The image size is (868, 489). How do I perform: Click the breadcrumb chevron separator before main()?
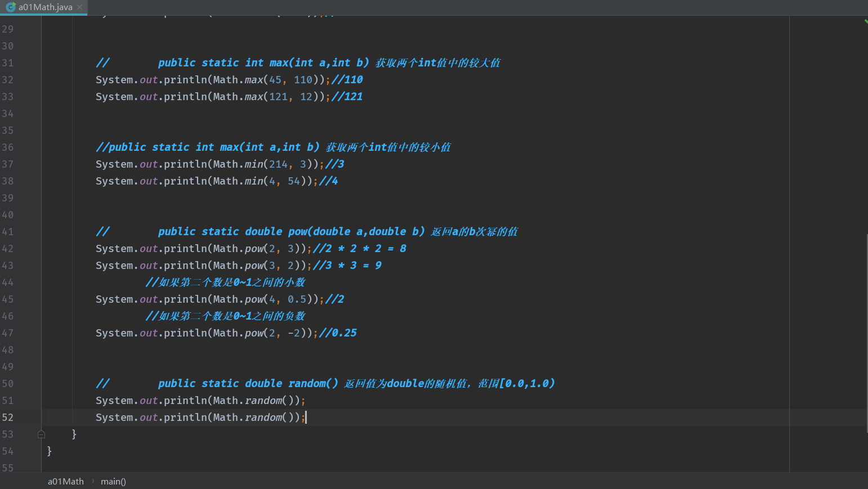point(93,482)
